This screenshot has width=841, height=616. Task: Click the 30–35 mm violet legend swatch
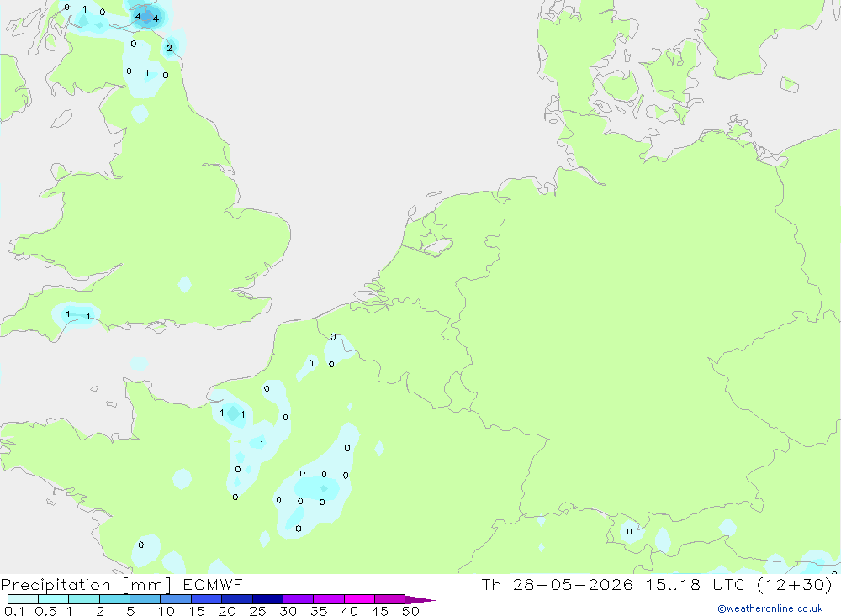pyautogui.click(x=298, y=599)
